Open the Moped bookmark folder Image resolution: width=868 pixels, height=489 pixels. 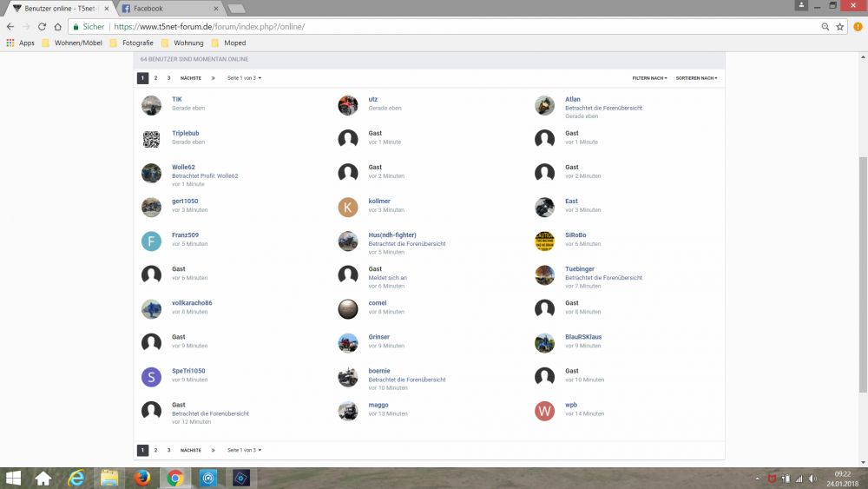click(x=229, y=43)
